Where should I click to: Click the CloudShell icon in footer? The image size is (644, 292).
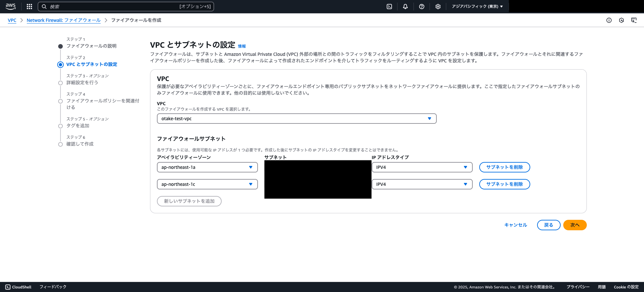coord(8,287)
